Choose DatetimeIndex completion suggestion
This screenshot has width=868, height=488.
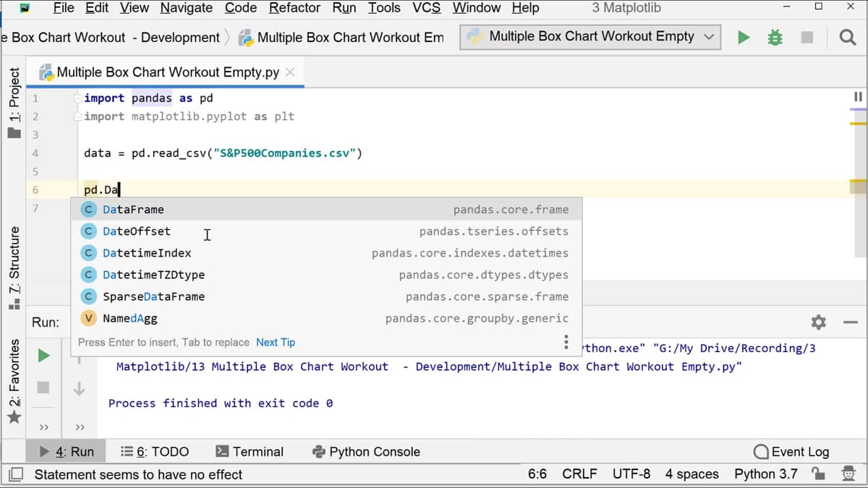(x=325, y=253)
